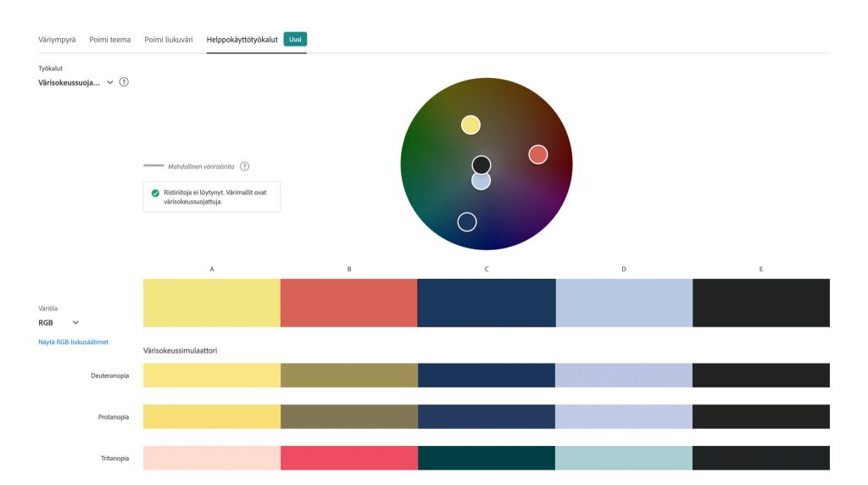The image size is (868, 485).
Task: Open the RGB color mode dropdown
Action: [x=75, y=322]
